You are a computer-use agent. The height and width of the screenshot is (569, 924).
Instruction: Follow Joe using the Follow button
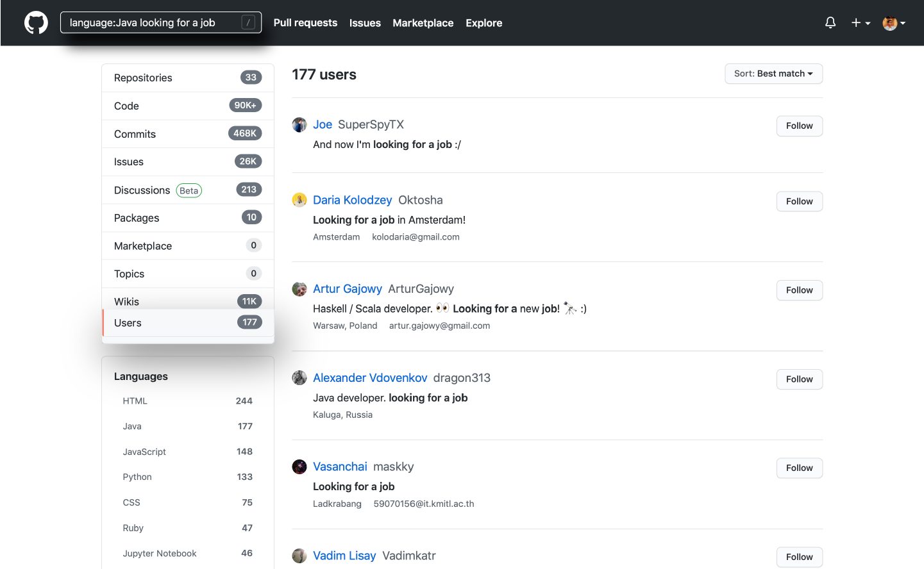click(799, 126)
